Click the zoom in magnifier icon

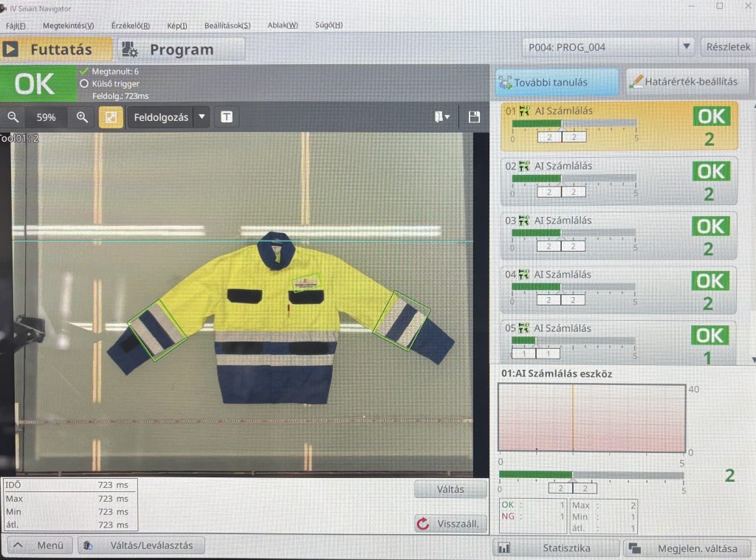[x=83, y=117]
